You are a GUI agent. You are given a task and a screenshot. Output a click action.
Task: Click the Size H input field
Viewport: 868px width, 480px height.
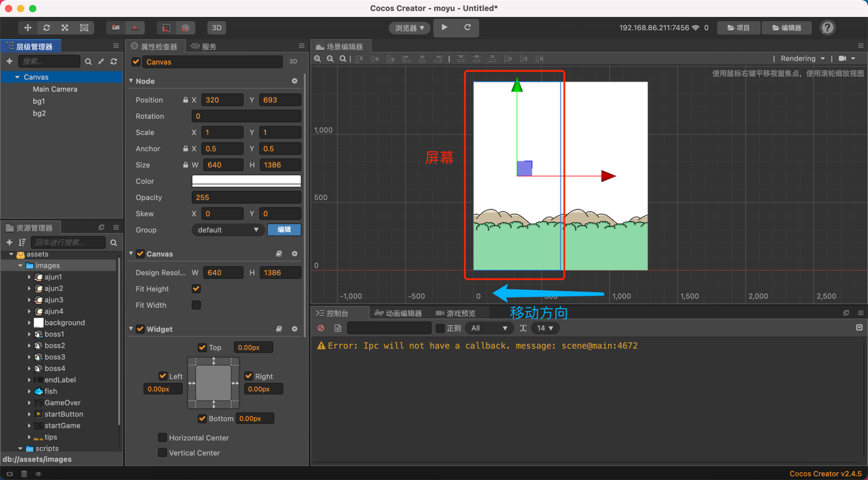point(280,165)
